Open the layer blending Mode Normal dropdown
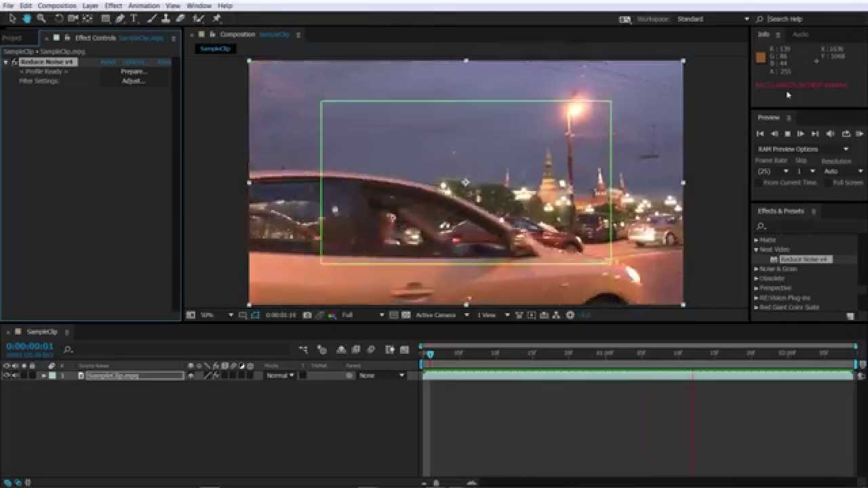 [x=279, y=375]
